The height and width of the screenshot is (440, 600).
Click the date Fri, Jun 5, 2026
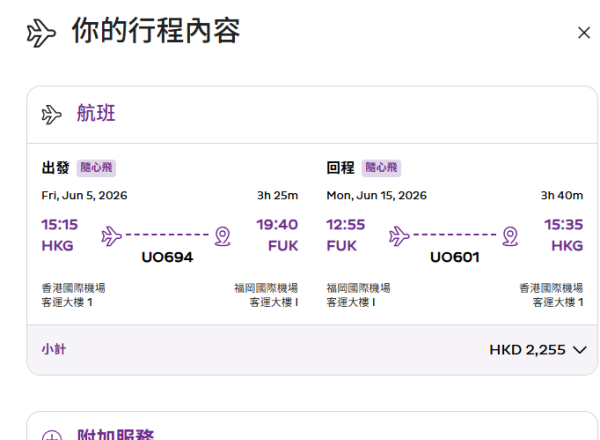[84, 196]
